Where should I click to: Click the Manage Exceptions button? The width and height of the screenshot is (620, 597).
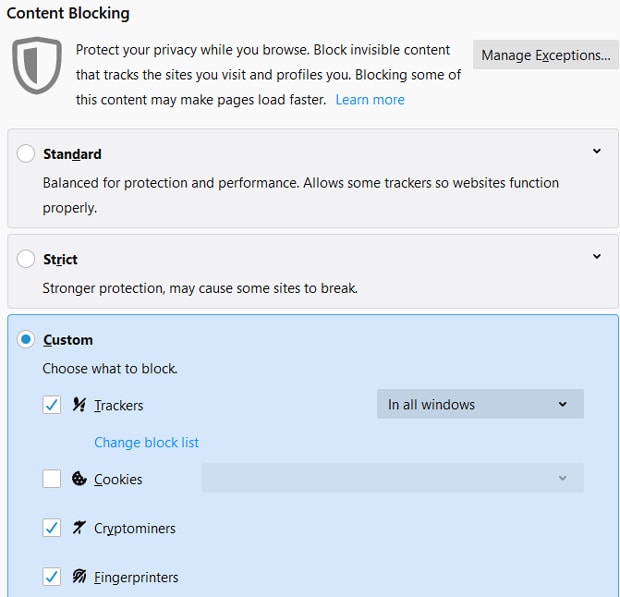click(x=546, y=55)
